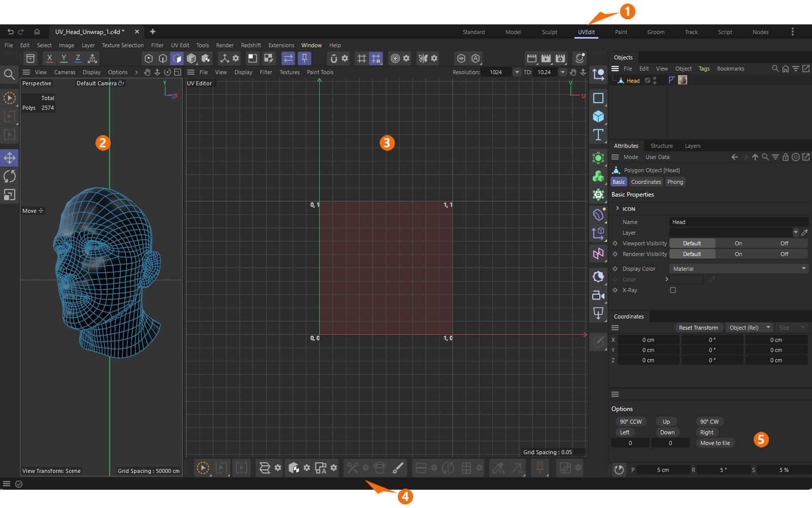Click the Name input field showing Head
The width and height of the screenshot is (812, 508).
[739, 222]
